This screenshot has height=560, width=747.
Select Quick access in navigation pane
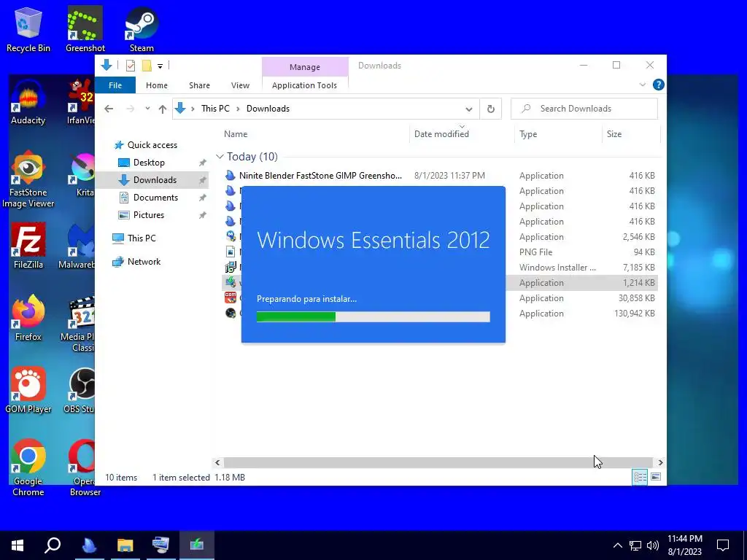[152, 145]
